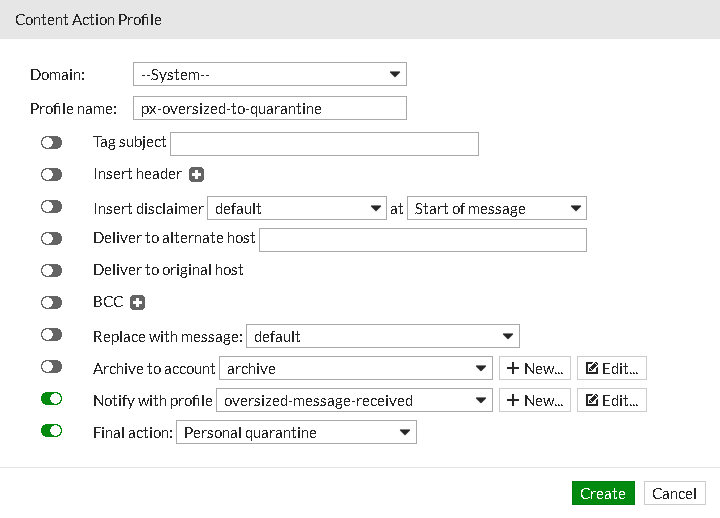Click the plus icon beside Insert header
The image size is (720, 518).
(x=197, y=174)
